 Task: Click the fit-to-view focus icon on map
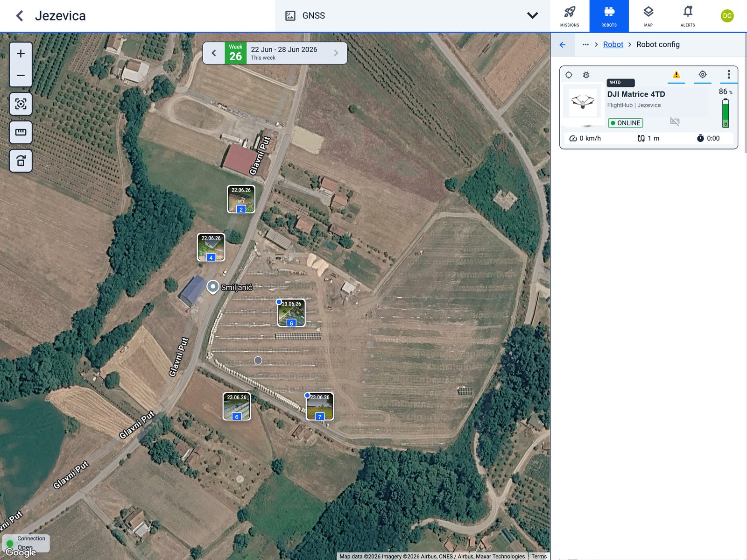(x=21, y=104)
